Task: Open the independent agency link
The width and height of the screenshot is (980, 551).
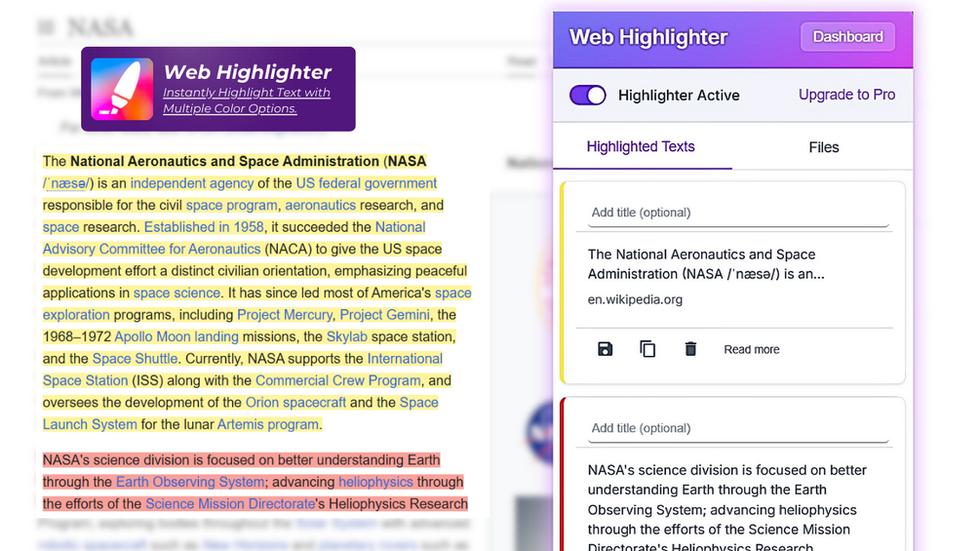Action: point(192,183)
